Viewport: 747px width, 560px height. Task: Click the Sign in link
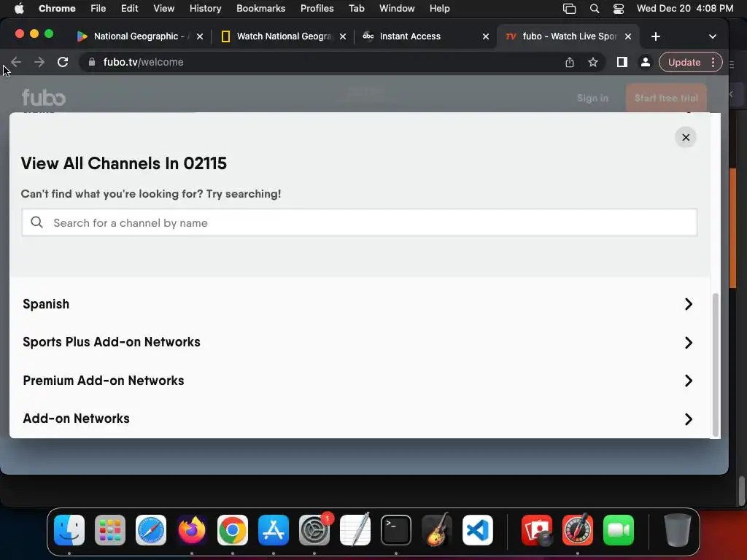pos(592,98)
